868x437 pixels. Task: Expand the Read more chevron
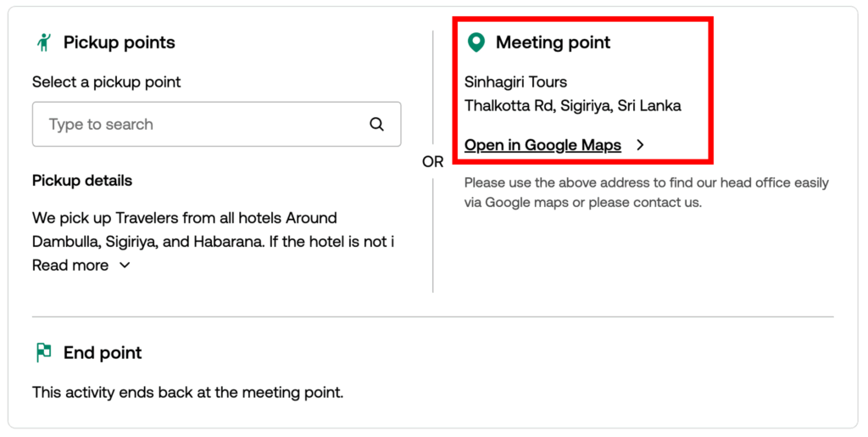(x=125, y=266)
